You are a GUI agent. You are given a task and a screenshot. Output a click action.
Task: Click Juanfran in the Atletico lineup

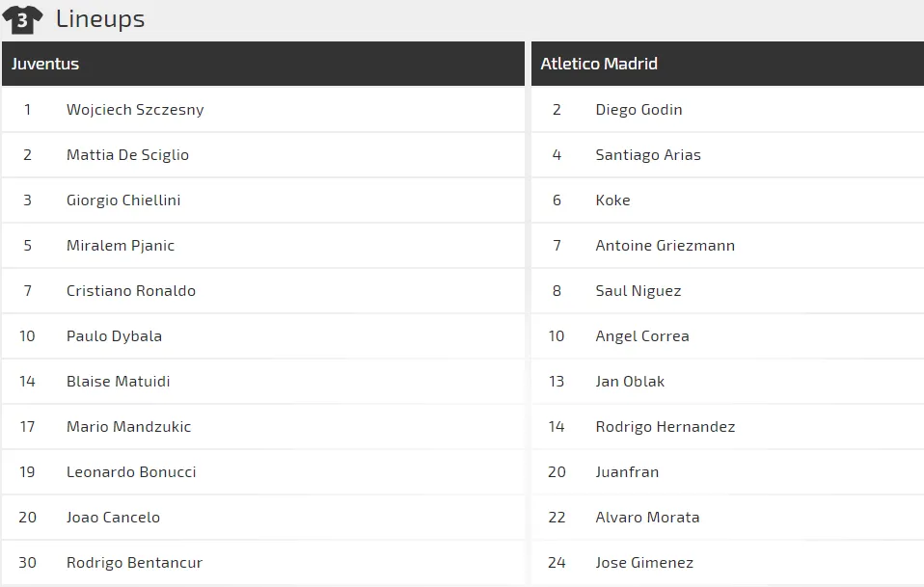[627, 472]
